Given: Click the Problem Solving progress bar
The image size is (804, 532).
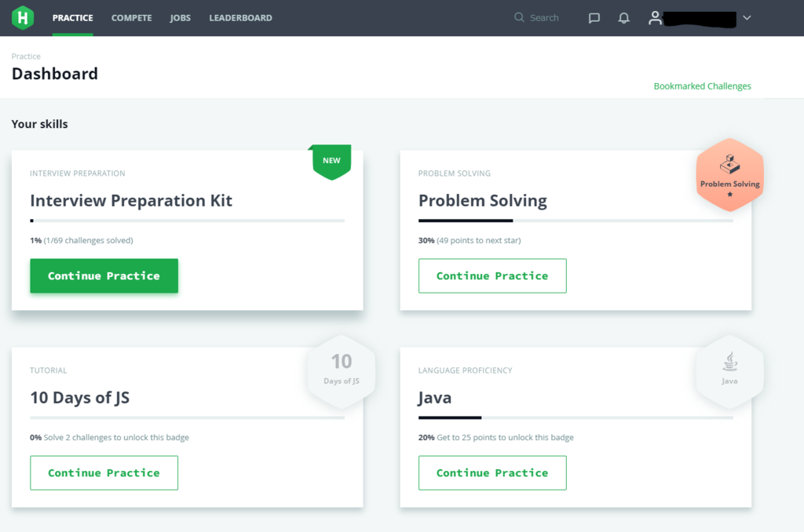Looking at the screenshot, I should tap(576, 221).
